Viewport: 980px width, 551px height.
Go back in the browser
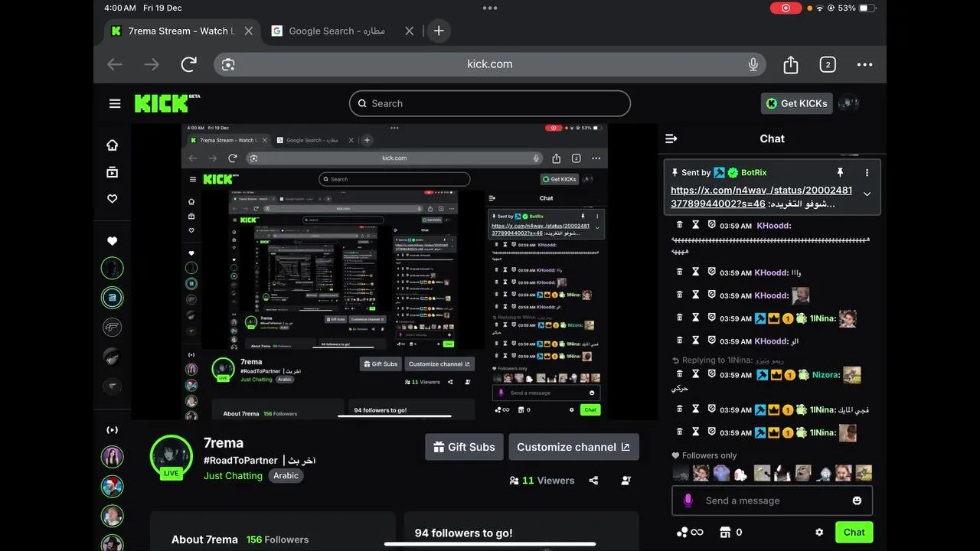pyautogui.click(x=115, y=64)
